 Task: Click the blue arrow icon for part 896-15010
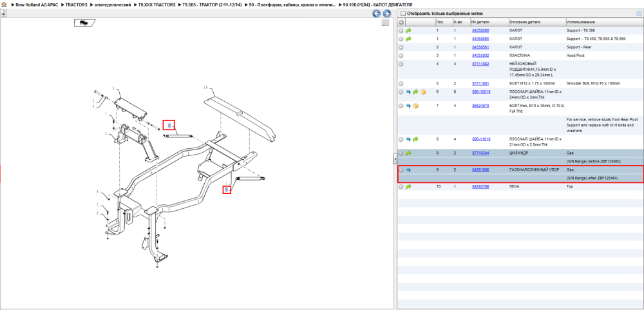409,92
